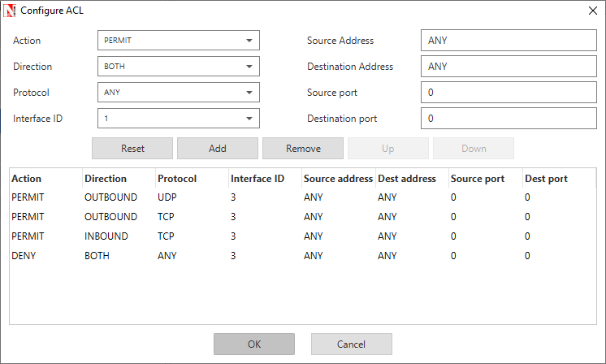Click the Protocol column header
Image resolution: width=606 pixels, height=364 pixels.
coord(177,179)
